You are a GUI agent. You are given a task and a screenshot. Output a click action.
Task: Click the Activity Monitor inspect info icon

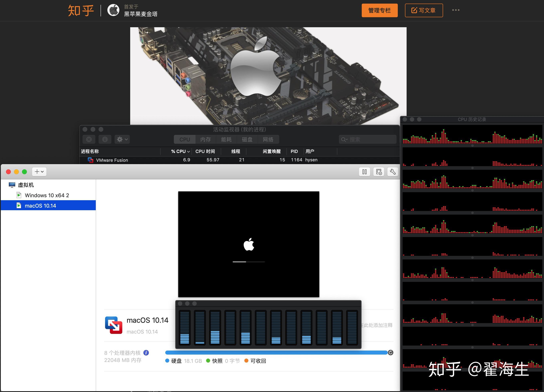coord(105,139)
